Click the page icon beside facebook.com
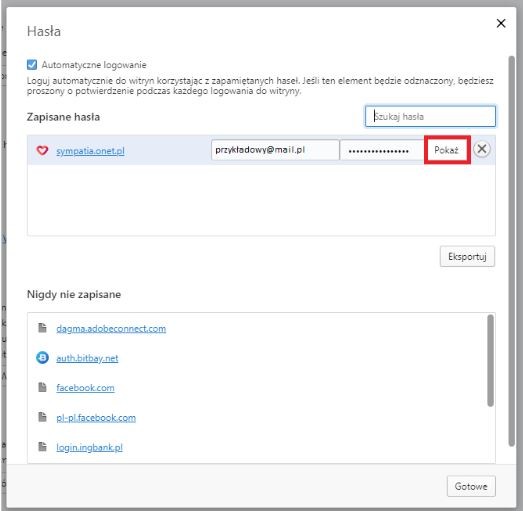 [x=42, y=387]
